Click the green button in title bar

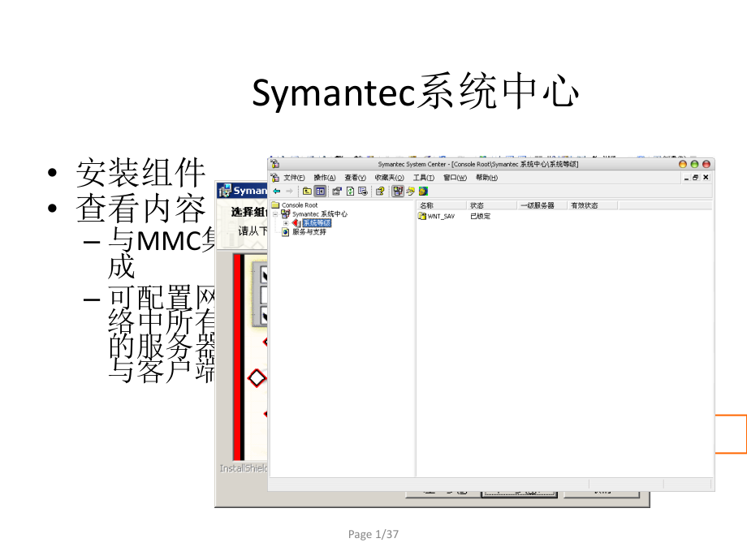click(694, 164)
